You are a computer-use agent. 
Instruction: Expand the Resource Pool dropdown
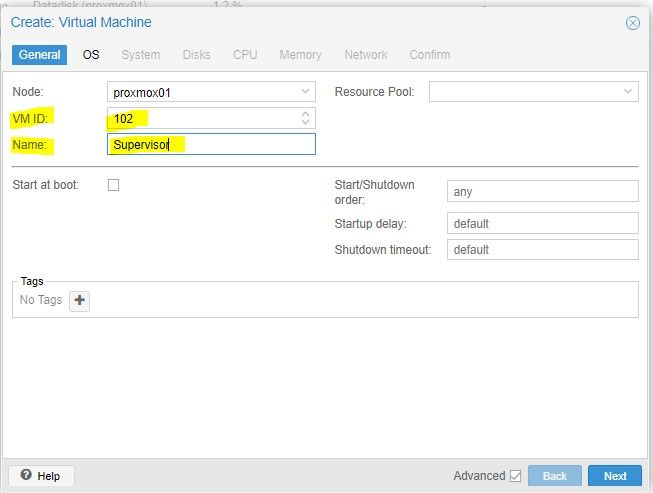pos(628,92)
